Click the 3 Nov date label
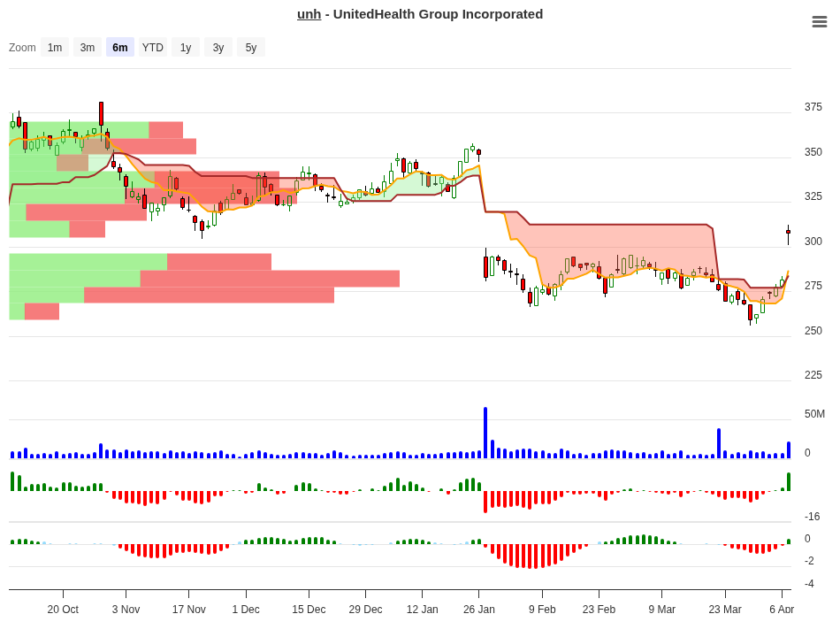Viewport: 840px width, 637px height. coord(126,609)
